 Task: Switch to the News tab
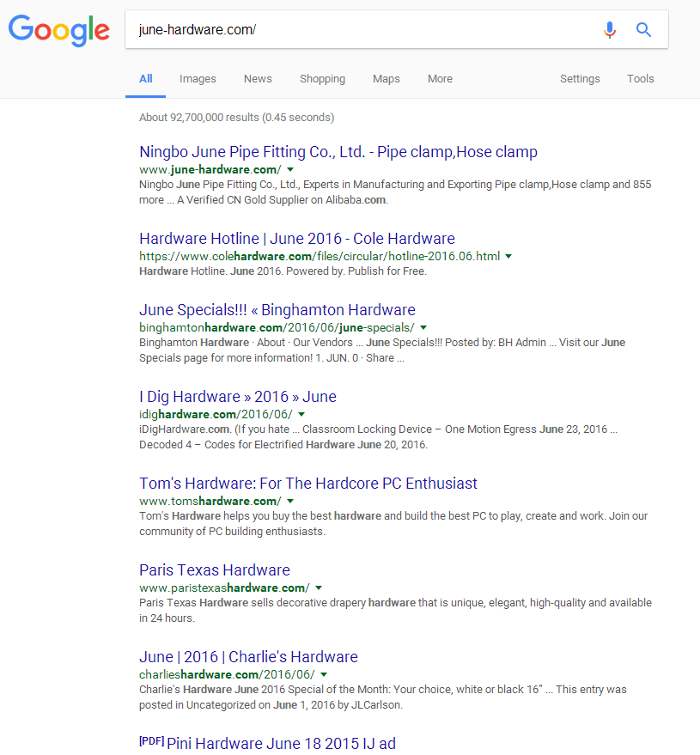258,79
